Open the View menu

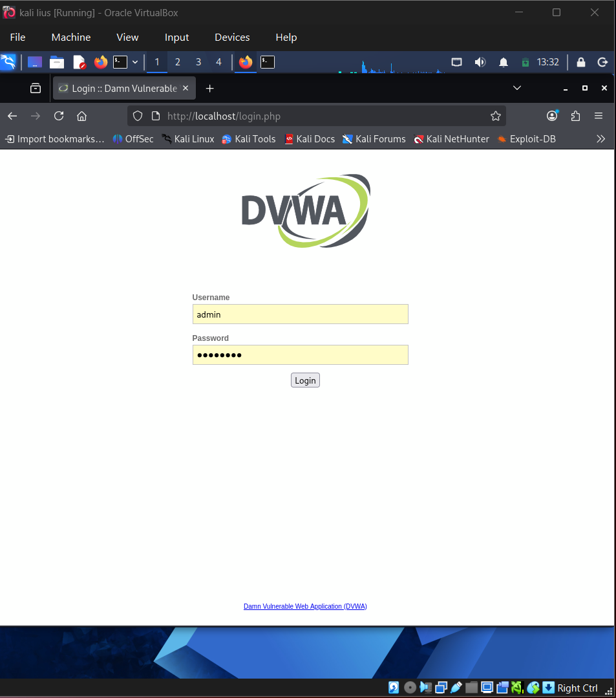point(127,38)
